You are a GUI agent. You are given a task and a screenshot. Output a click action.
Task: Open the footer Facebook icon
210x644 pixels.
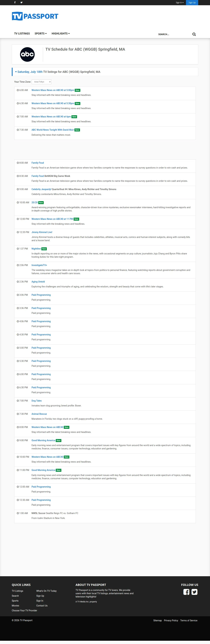click(186, 592)
